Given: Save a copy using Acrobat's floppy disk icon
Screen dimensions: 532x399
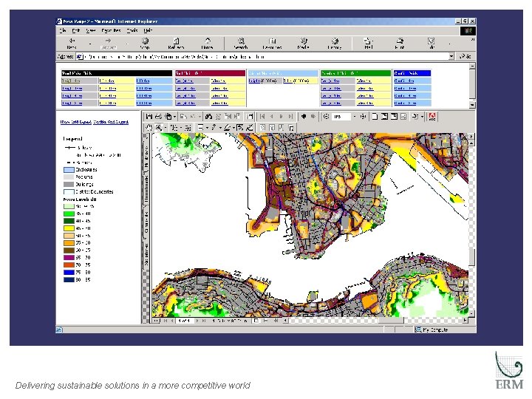Looking at the screenshot, I should coord(149,117).
